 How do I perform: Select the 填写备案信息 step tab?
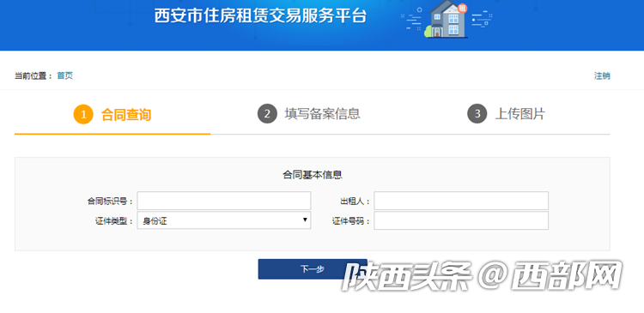click(x=309, y=114)
